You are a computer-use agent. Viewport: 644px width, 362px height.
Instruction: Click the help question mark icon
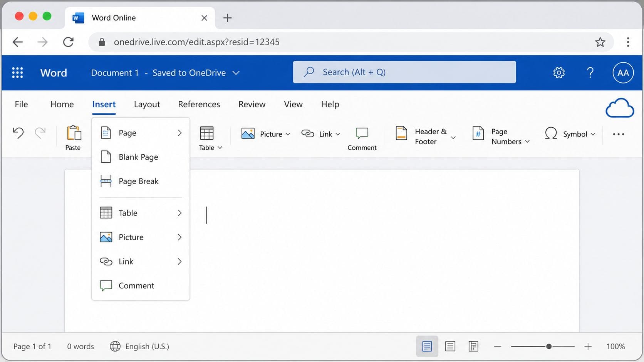[x=590, y=72]
